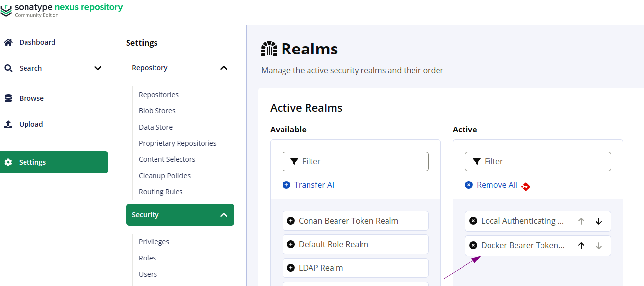
Task: Open the Dashboard page
Action: pos(37,42)
